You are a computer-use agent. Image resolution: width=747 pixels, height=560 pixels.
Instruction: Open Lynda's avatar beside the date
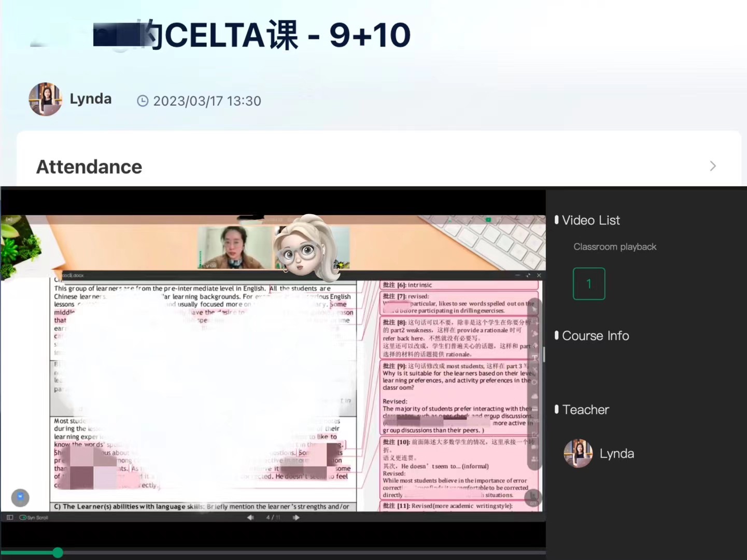point(46,99)
